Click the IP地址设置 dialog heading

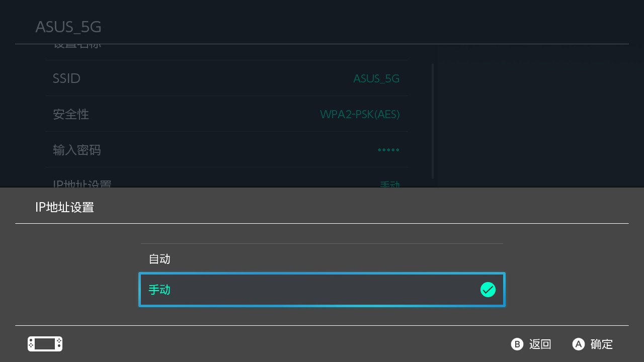pyautogui.click(x=64, y=207)
